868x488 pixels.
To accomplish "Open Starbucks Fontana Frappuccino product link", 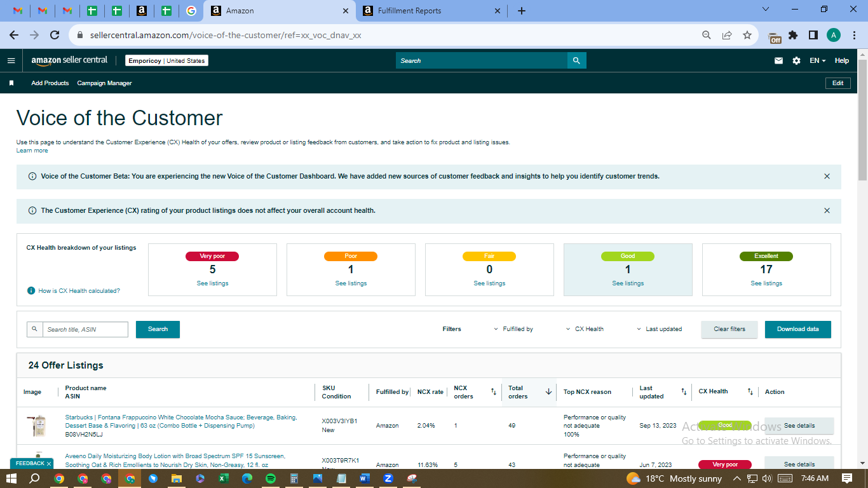I will 181,421.
